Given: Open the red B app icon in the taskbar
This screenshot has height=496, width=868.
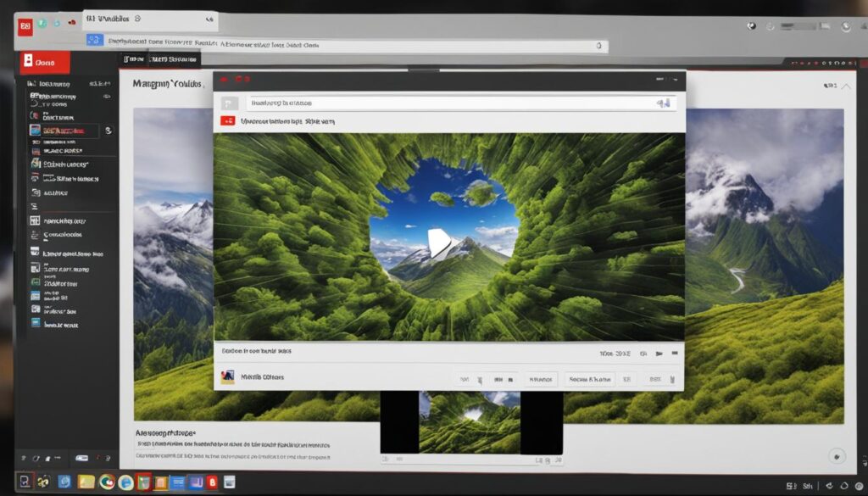Looking at the screenshot, I should [213, 482].
